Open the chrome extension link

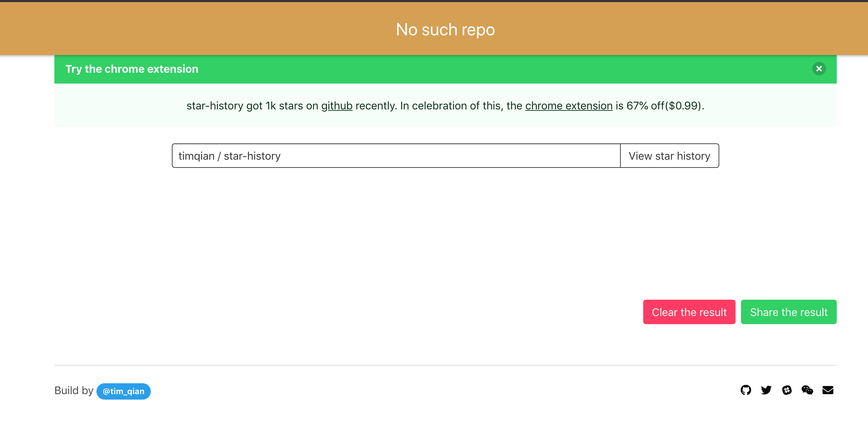click(568, 106)
